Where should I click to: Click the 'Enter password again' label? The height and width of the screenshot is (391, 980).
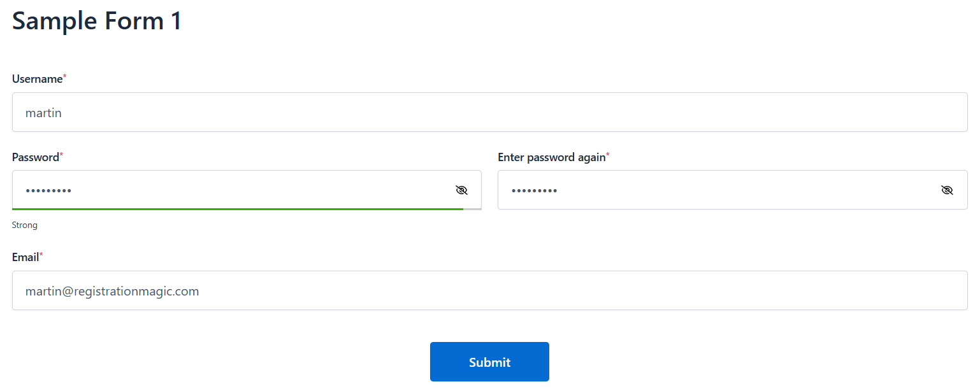[x=551, y=157]
